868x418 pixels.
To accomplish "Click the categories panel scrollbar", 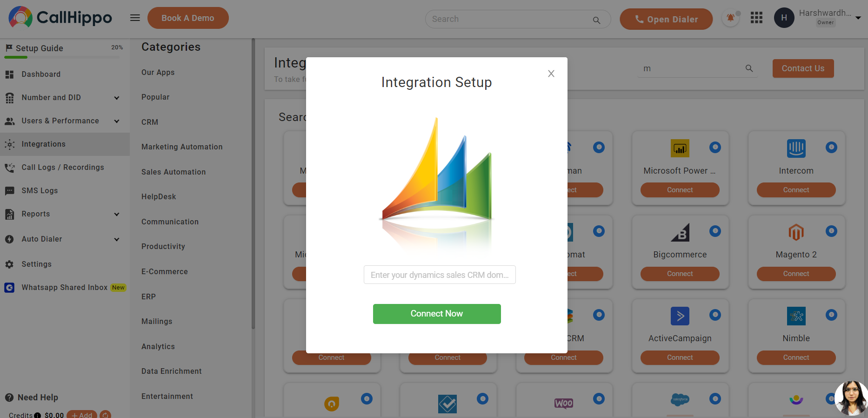I will click(253, 183).
